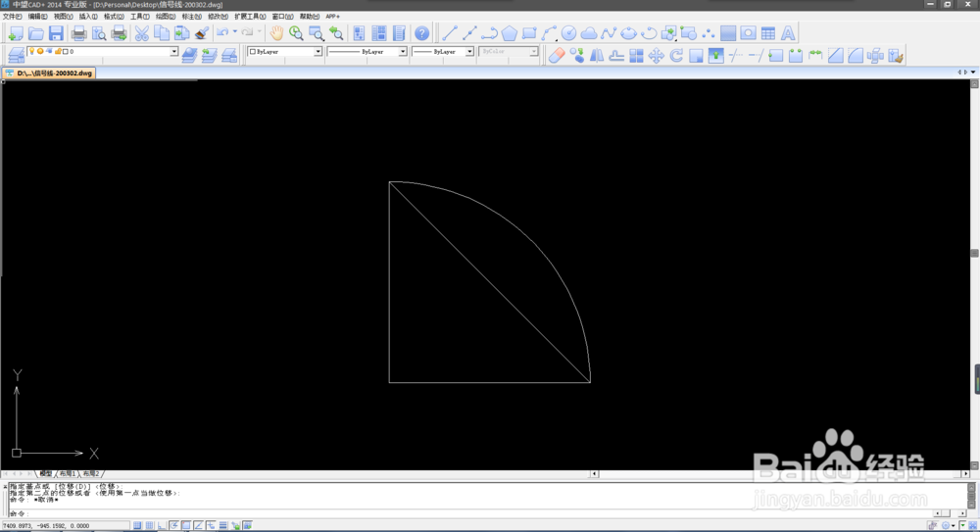Screen dimensions: 980x532
Task: Select the Line drawing tool
Action: point(450,33)
